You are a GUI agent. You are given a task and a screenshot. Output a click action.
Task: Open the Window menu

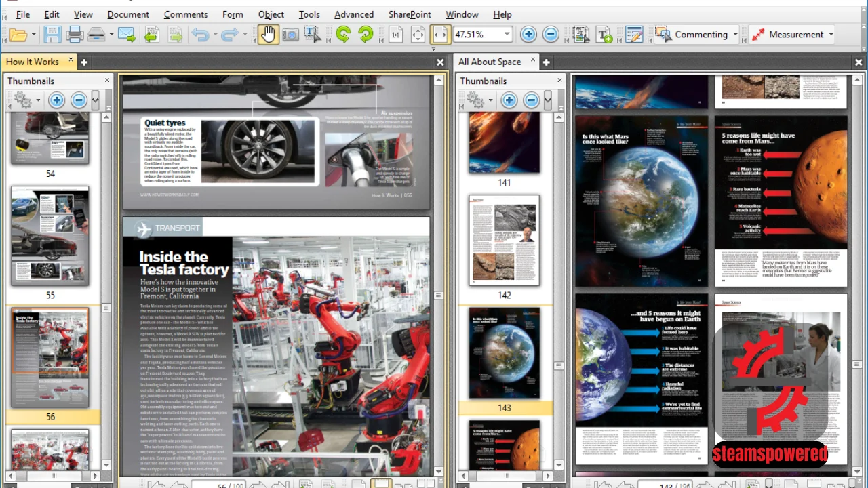coord(462,14)
